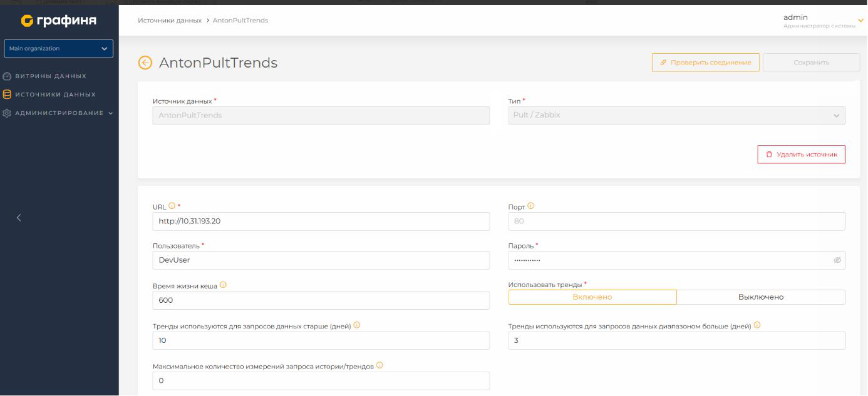Image resolution: width=868 pixels, height=396 pixels.
Task: Open the Администрирование menu item
Action: pos(59,113)
